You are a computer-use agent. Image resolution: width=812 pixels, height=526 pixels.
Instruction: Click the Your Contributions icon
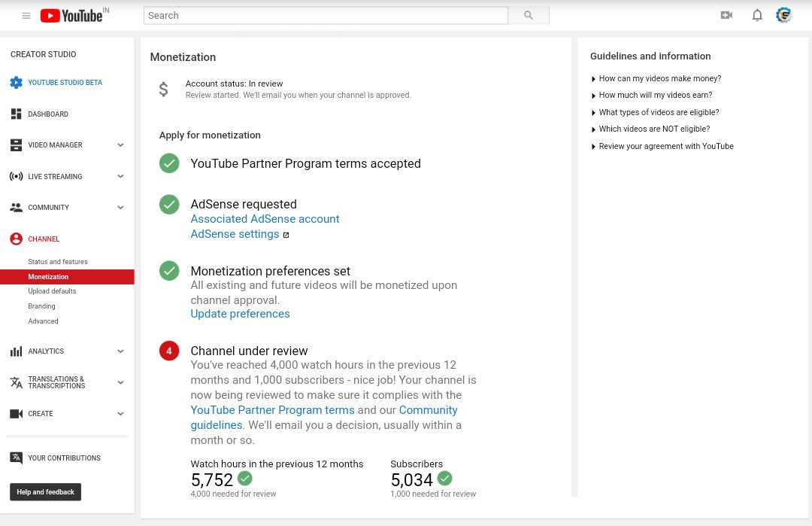coord(16,458)
